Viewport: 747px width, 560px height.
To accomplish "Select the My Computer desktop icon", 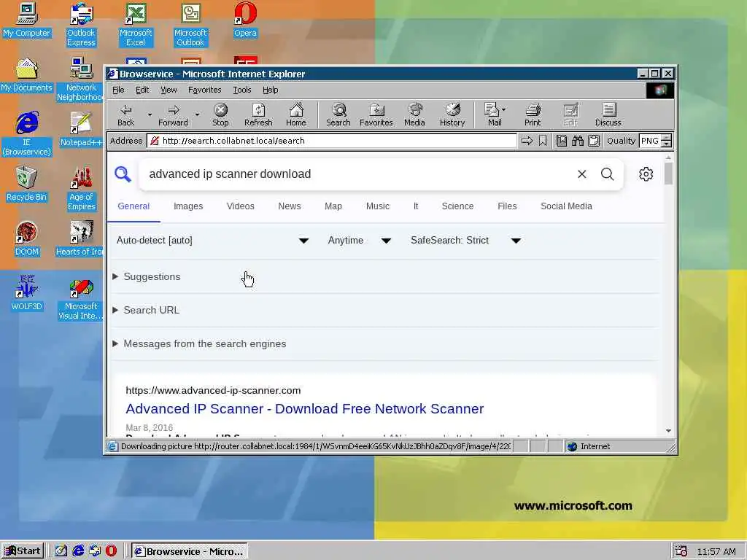I will click(26, 20).
